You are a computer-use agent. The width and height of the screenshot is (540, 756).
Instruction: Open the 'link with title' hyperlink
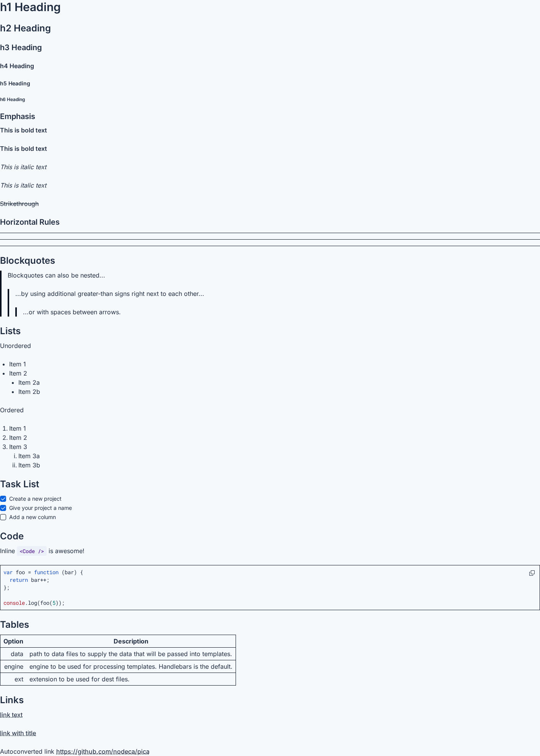(x=18, y=733)
